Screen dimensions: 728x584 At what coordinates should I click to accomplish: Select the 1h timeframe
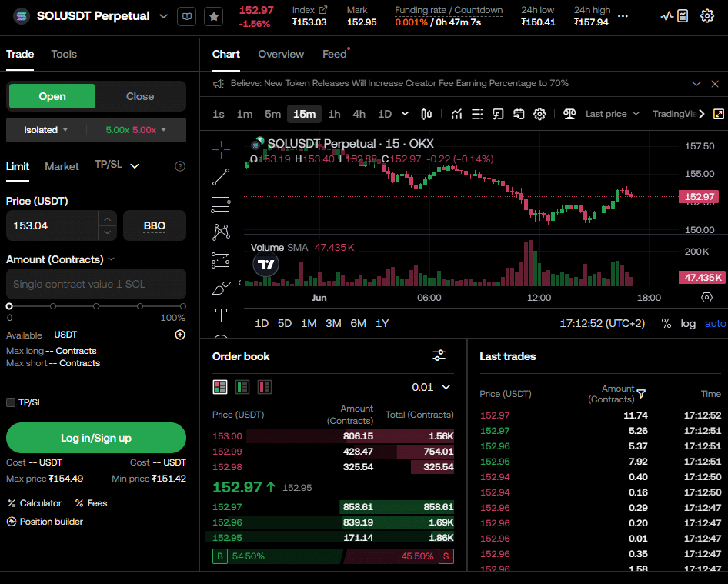pyautogui.click(x=334, y=114)
